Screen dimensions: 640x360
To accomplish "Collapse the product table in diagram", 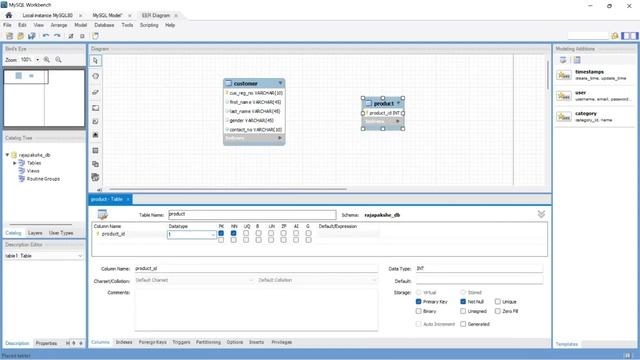I will [x=398, y=103].
